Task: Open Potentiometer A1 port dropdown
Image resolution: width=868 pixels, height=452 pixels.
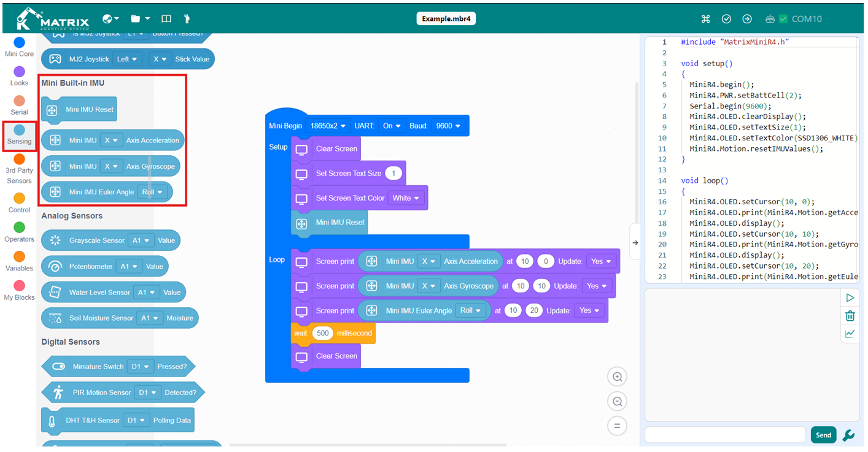Action: pos(129,266)
